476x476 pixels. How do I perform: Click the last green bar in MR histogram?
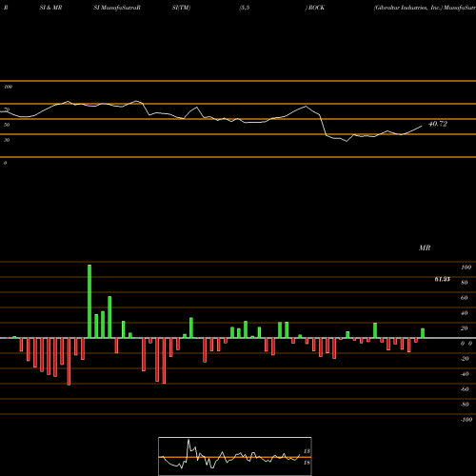click(x=423, y=333)
